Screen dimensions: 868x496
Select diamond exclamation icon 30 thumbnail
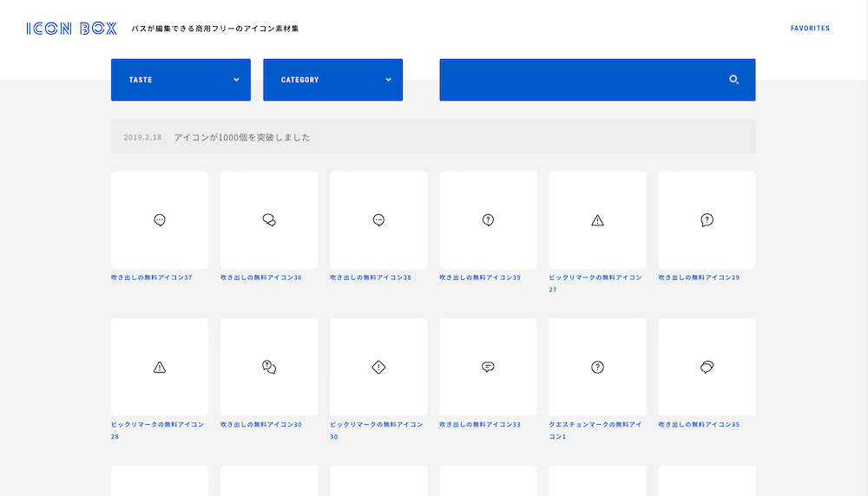click(378, 367)
